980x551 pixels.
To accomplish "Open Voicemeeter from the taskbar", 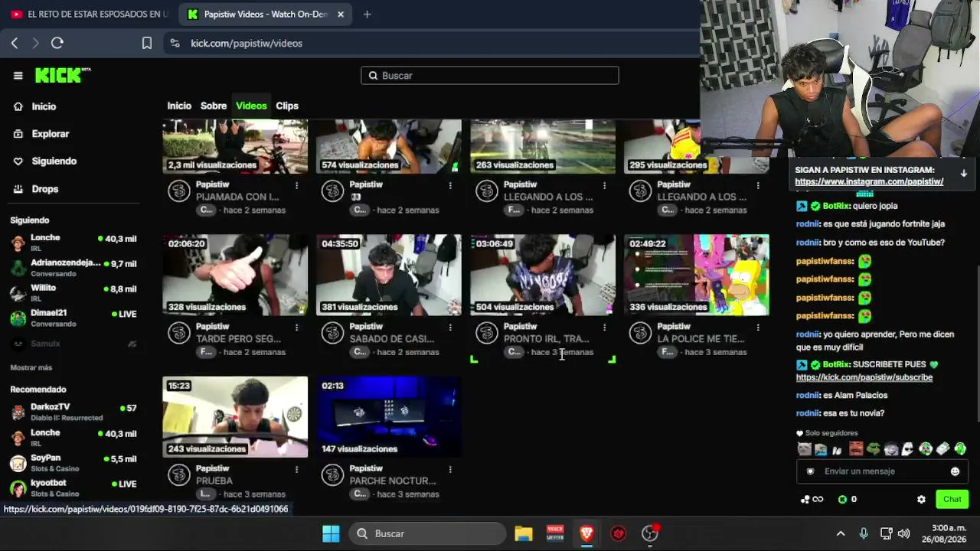I will click(555, 533).
